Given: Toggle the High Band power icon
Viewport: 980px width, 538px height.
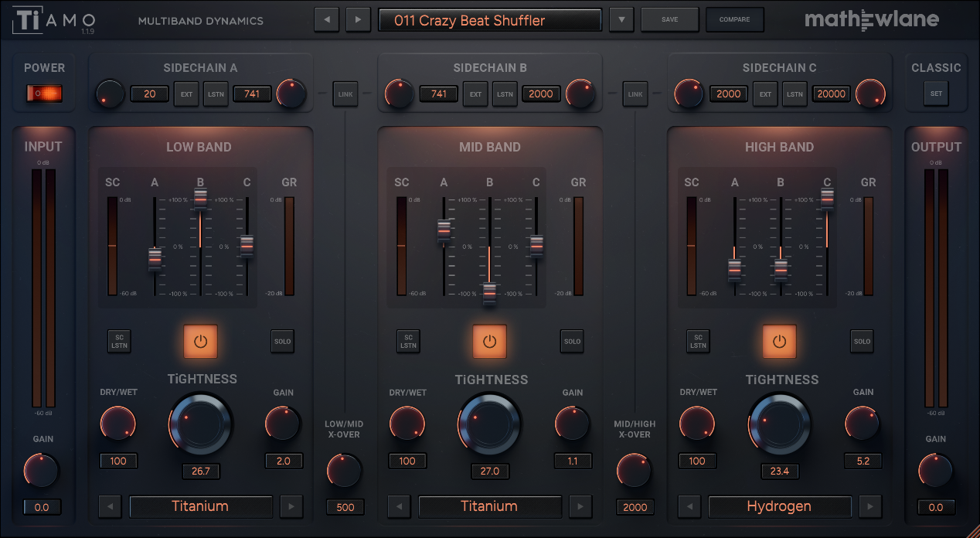Looking at the screenshot, I should pos(779,341).
